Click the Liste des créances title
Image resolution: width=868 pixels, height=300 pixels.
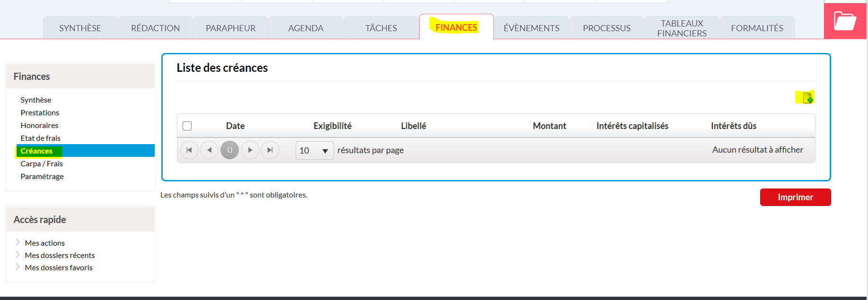[x=222, y=68]
